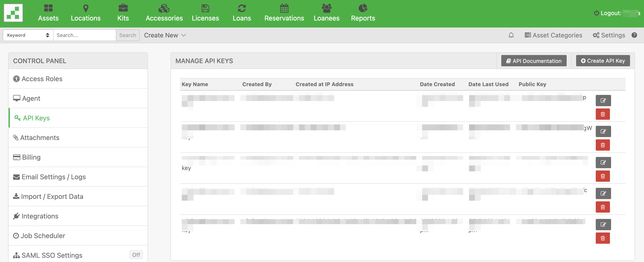
Task: Open Assets from top navigation
Action: coord(48,13)
